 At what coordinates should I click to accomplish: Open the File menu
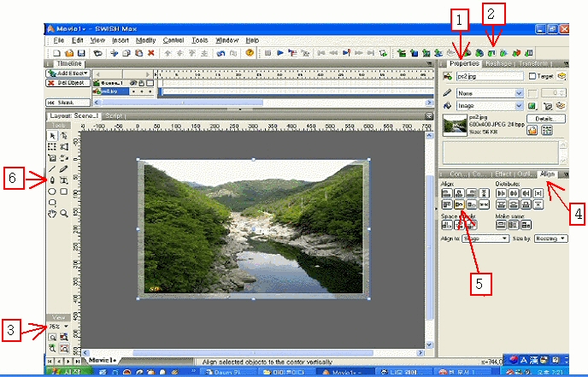58,40
